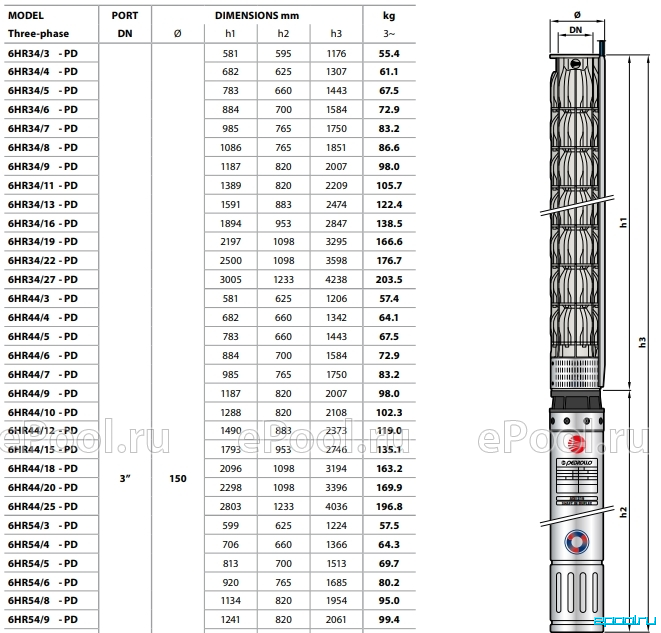The image size is (661, 633).
Task: Click h1 value 1134 for 6HR54/8
Action: click(x=231, y=601)
